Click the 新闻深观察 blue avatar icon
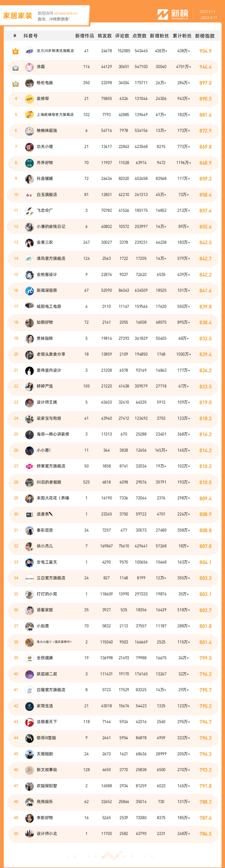Screen dimensions: 225x868 30,291
